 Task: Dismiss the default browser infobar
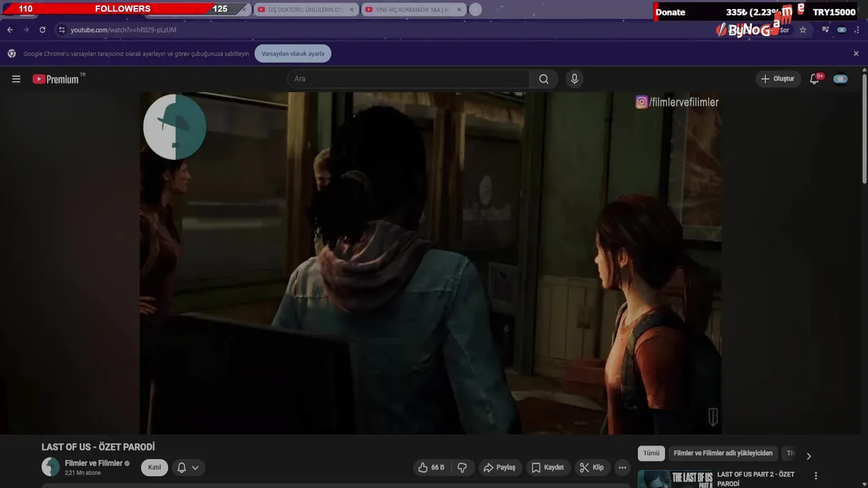click(856, 54)
